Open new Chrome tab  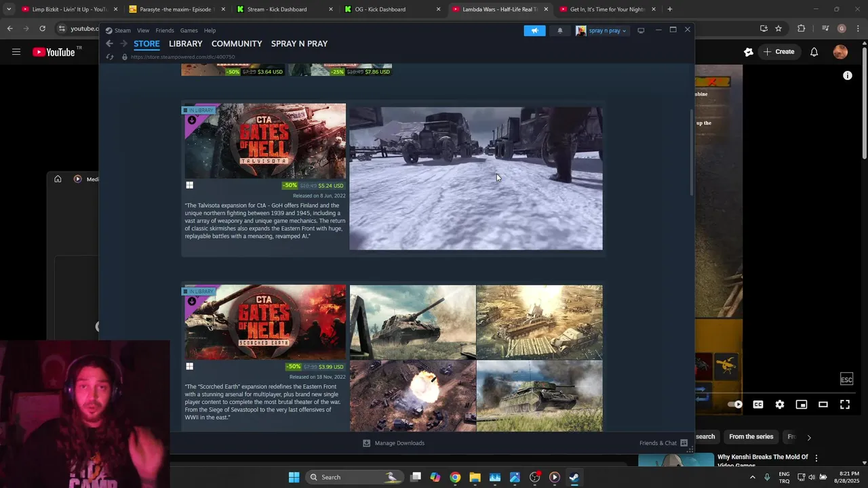(x=669, y=9)
